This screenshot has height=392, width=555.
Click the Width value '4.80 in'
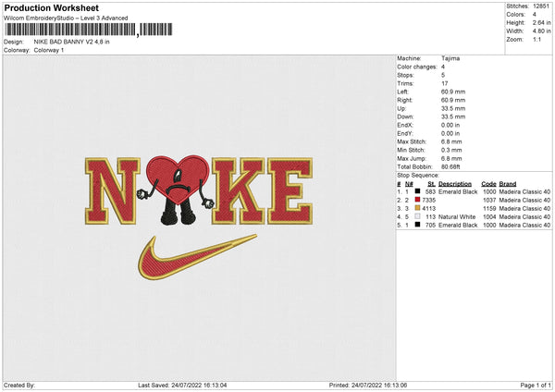(541, 31)
